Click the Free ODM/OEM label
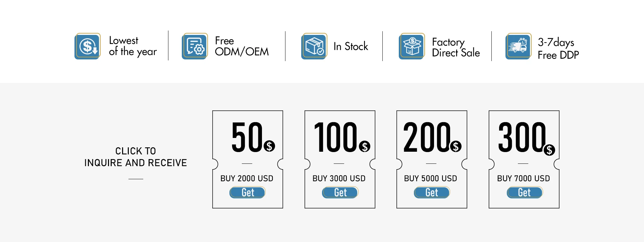Screen dimensions: 644x242 [x=241, y=46]
